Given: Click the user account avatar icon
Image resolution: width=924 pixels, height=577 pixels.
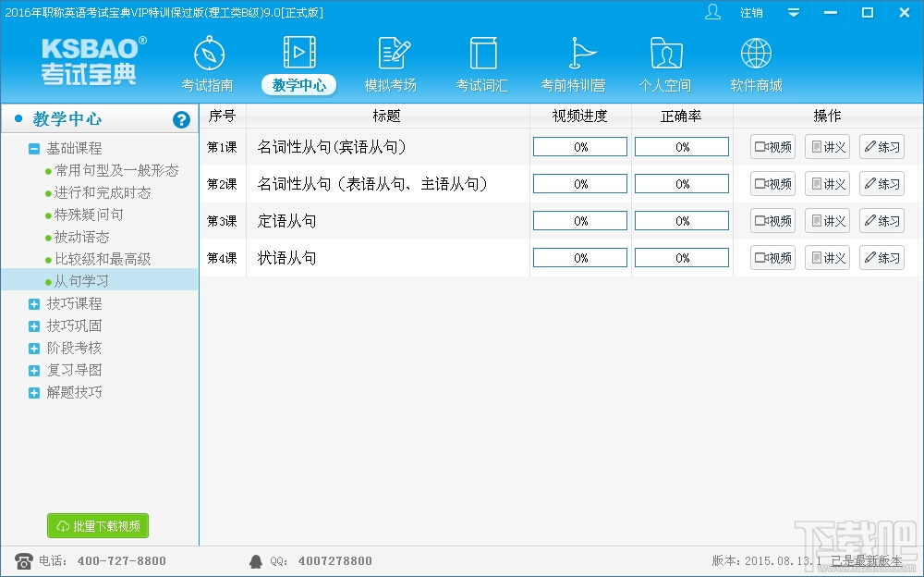Looking at the screenshot, I should tap(713, 12).
